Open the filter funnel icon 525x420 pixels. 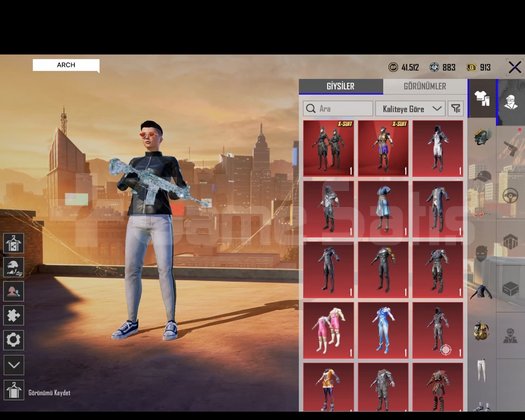455,109
